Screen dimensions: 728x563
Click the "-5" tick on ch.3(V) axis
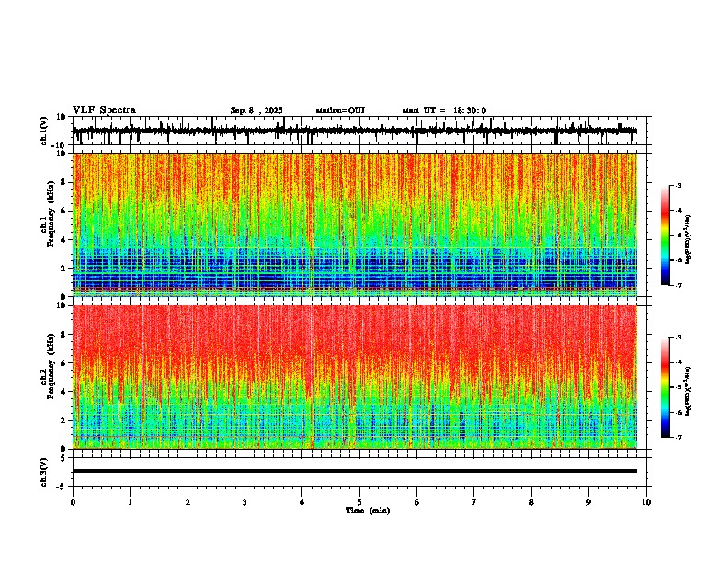[x=62, y=487]
